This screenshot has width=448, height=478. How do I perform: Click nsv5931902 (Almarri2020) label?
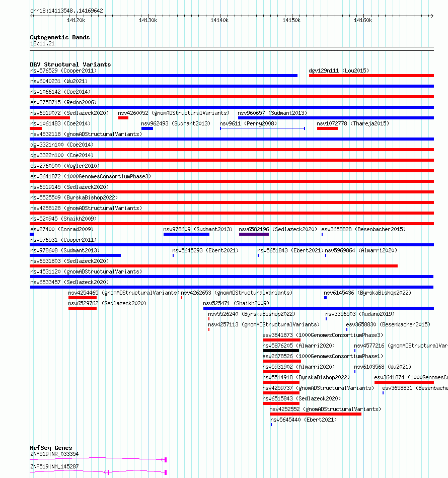click(298, 367)
